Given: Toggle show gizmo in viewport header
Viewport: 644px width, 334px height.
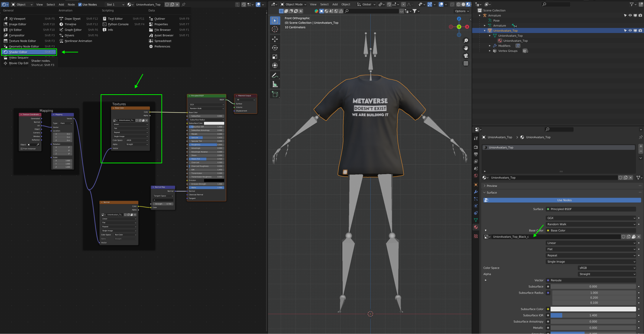Looking at the screenshot, I should pyautogui.click(x=430, y=4).
